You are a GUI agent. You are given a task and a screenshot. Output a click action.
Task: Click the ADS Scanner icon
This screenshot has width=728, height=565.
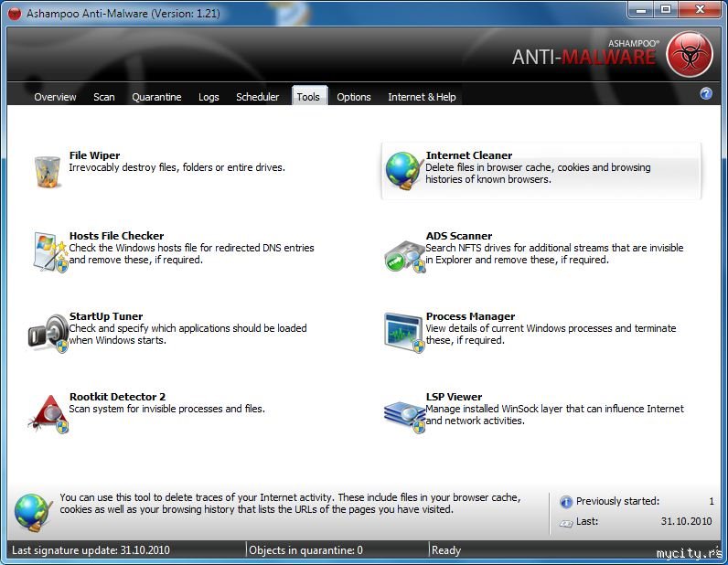(x=404, y=256)
